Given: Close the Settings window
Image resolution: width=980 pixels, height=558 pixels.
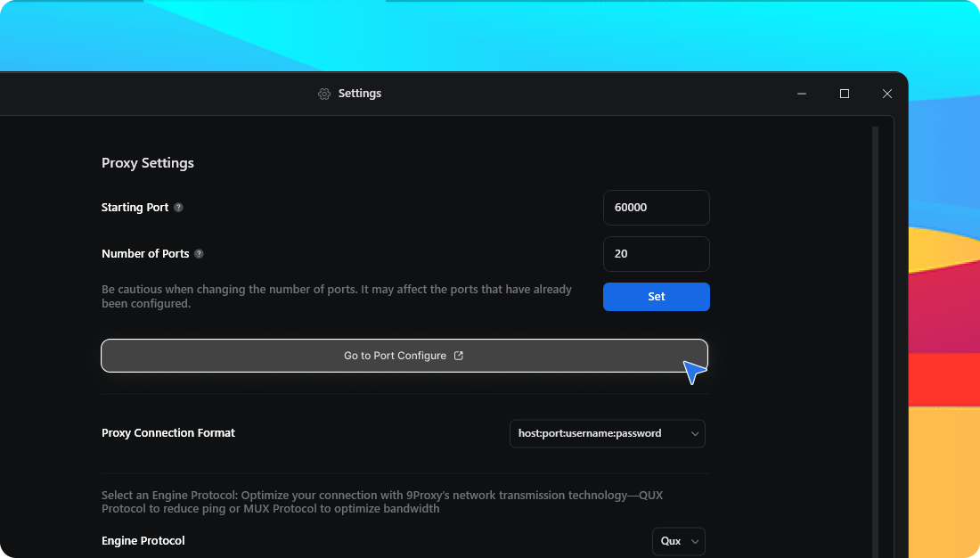Looking at the screenshot, I should (x=886, y=94).
